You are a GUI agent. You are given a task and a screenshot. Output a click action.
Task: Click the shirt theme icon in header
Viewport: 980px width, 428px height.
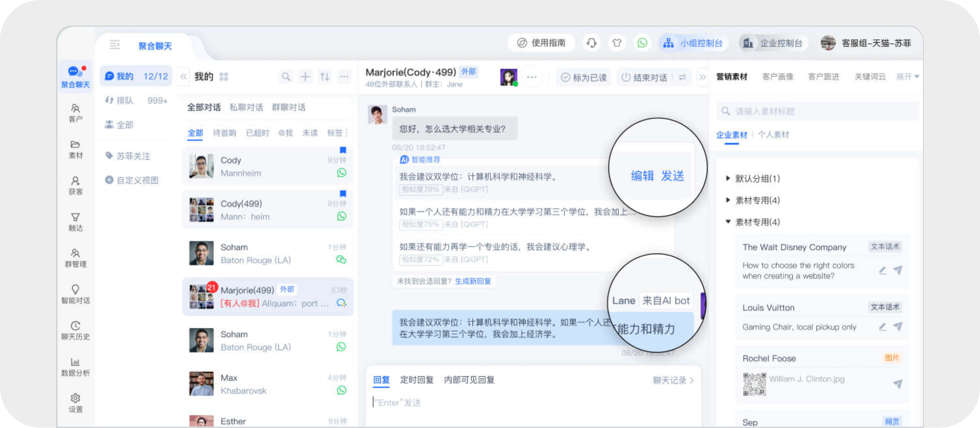[617, 43]
